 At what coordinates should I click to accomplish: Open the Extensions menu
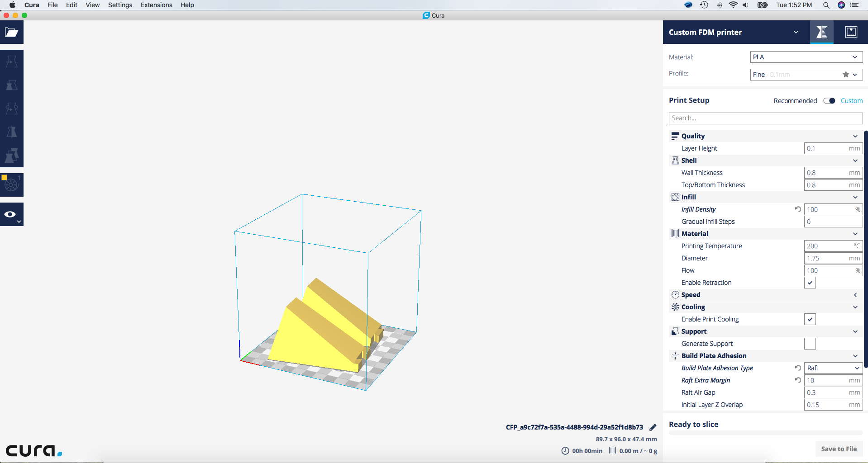click(x=157, y=5)
